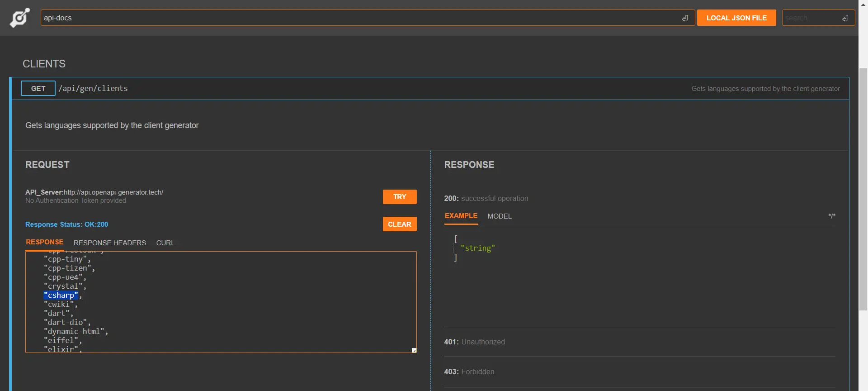Switch to the RESPONSE tab in request panel
The image size is (868, 391).
[x=44, y=242]
